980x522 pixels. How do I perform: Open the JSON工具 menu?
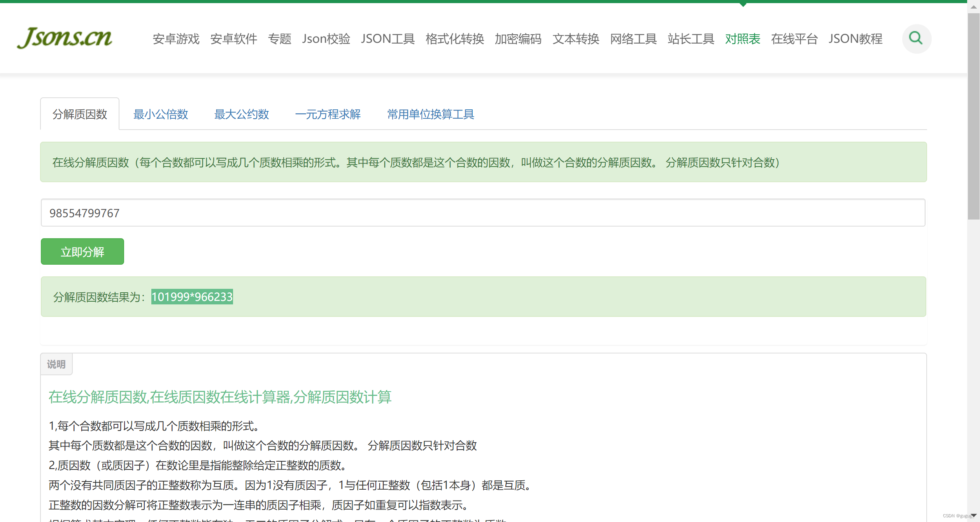(387, 39)
